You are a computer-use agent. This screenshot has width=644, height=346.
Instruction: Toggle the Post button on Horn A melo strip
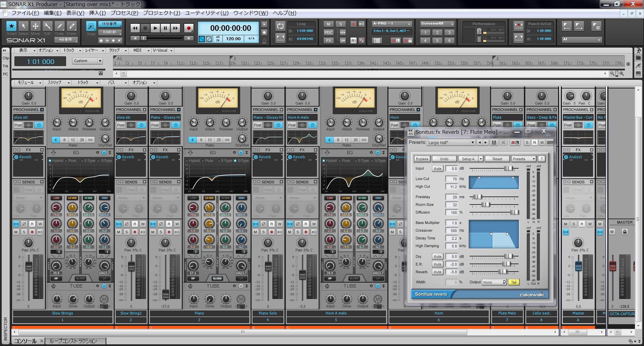pyautogui.click(x=292, y=125)
